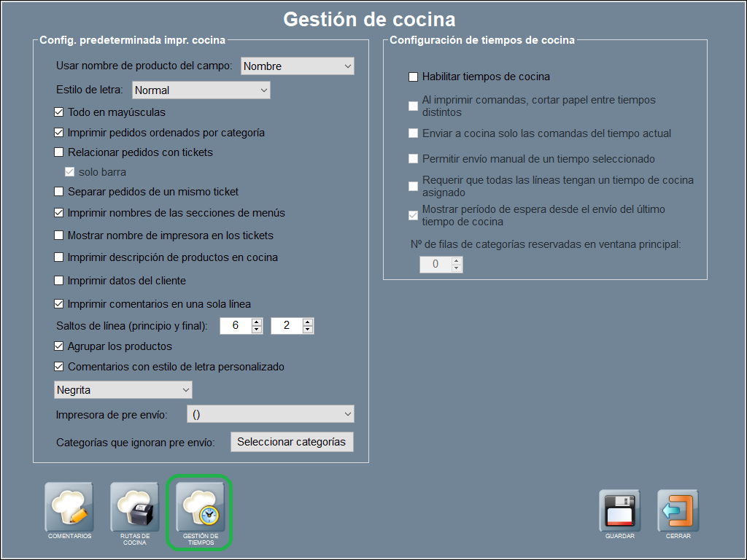Open the Nombre product field dropdown
The image size is (747, 560).
[x=297, y=66]
